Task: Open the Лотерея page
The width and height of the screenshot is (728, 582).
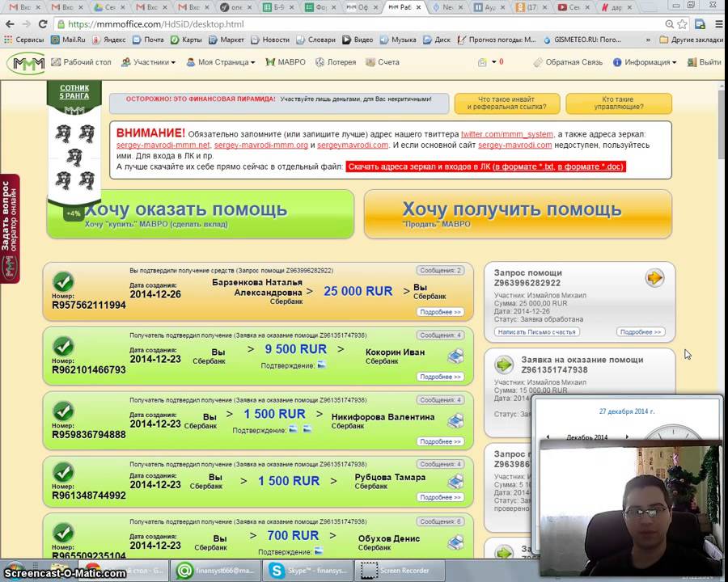Action: pos(335,62)
